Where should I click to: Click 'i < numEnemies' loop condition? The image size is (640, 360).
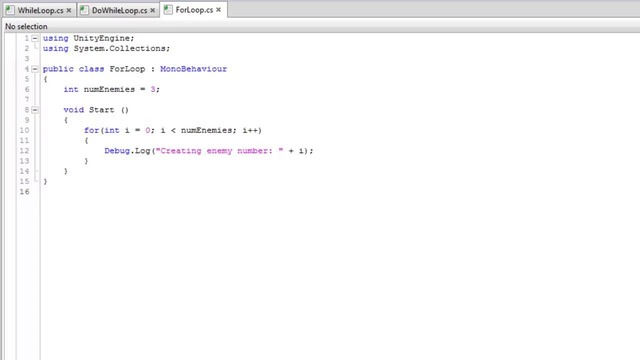[198, 130]
